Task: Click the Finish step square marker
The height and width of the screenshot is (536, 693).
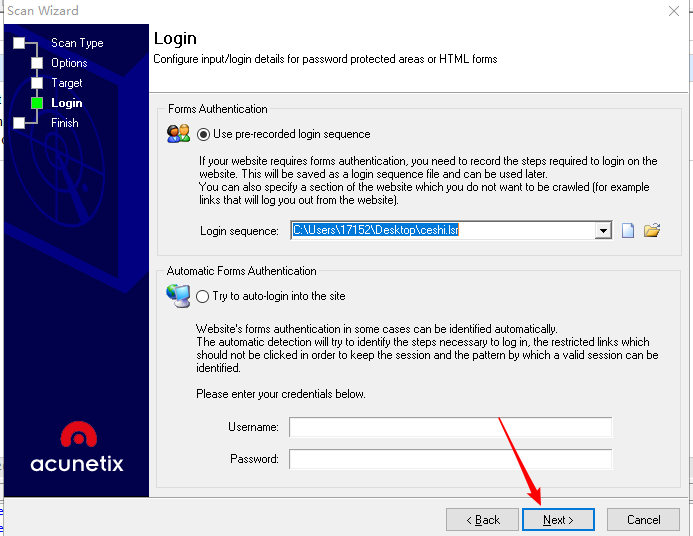Action: 18,123
